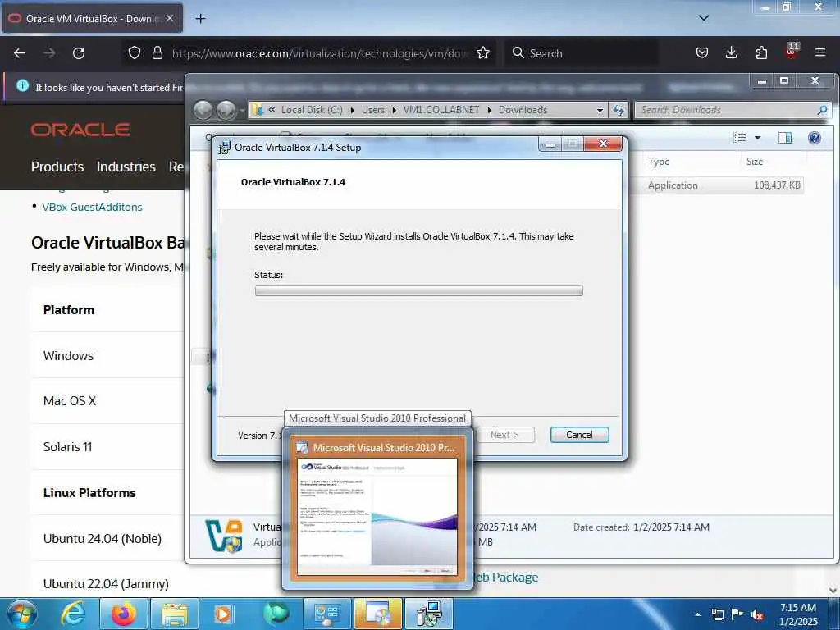Open the VirtualBox setup taskbar icon
The width and height of the screenshot is (840, 630).
coord(428,614)
